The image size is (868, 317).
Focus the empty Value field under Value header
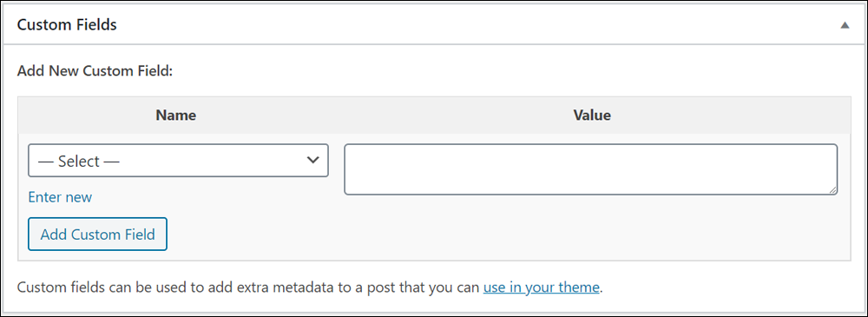[x=590, y=169]
